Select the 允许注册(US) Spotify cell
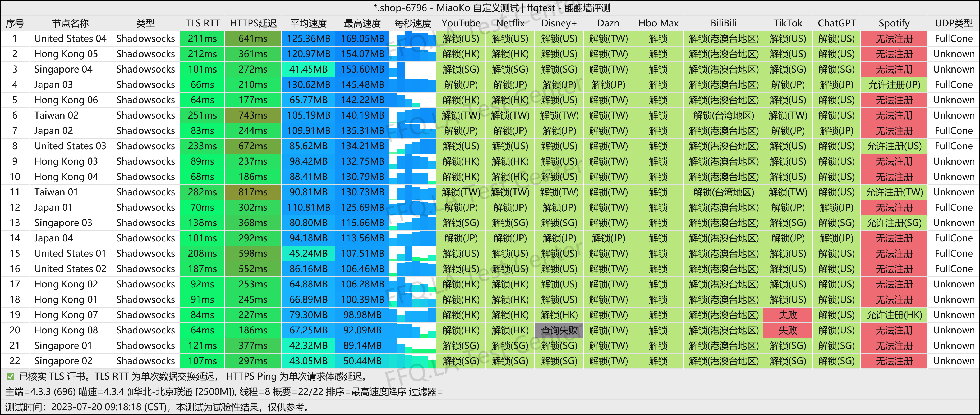Viewport: 980px width, 415px height. click(894, 146)
